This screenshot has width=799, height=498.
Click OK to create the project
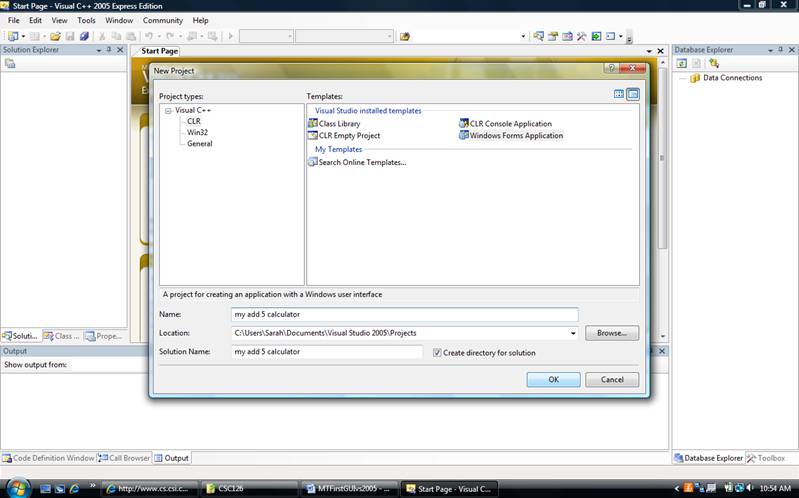(553, 380)
